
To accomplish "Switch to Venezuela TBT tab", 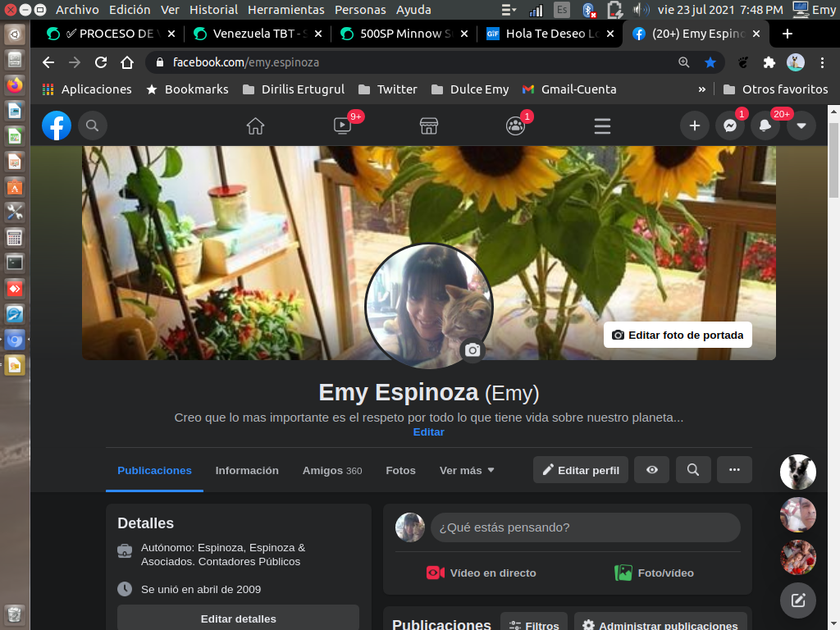I will [x=257, y=34].
